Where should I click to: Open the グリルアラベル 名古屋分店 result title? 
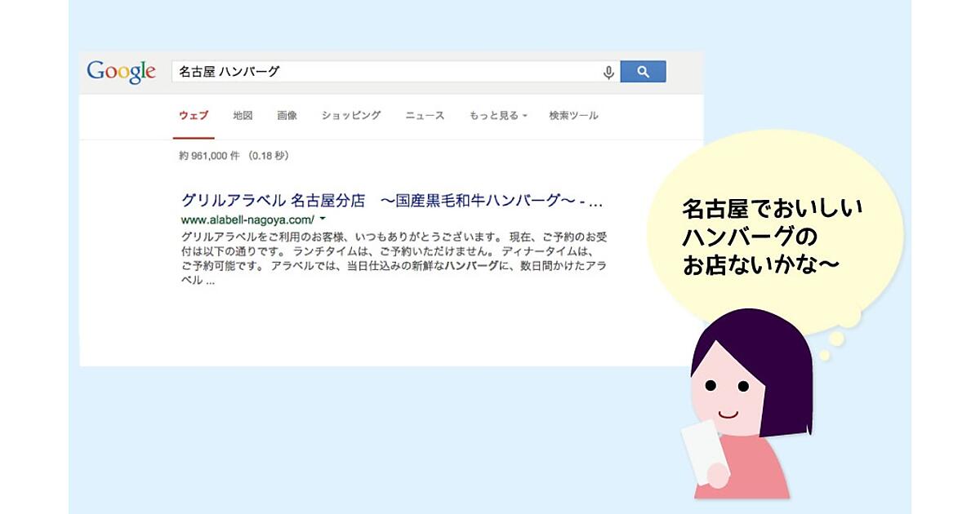click(x=391, y=201)
